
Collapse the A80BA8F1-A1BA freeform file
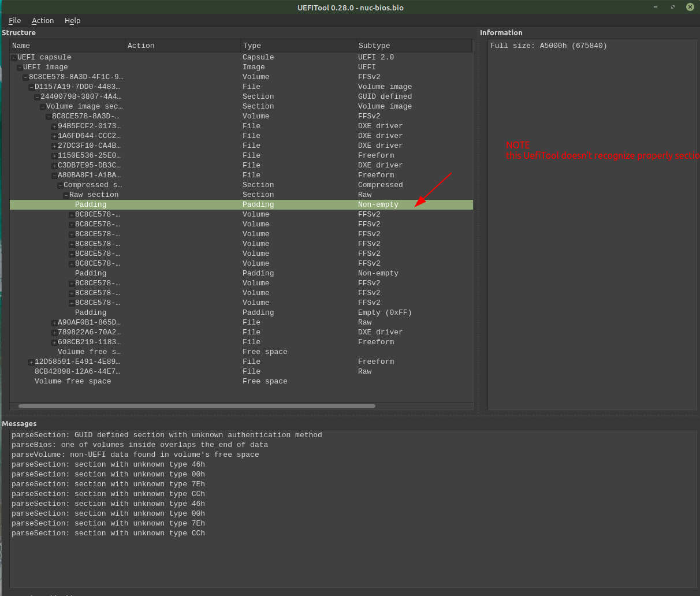click(x=54, y=176)
